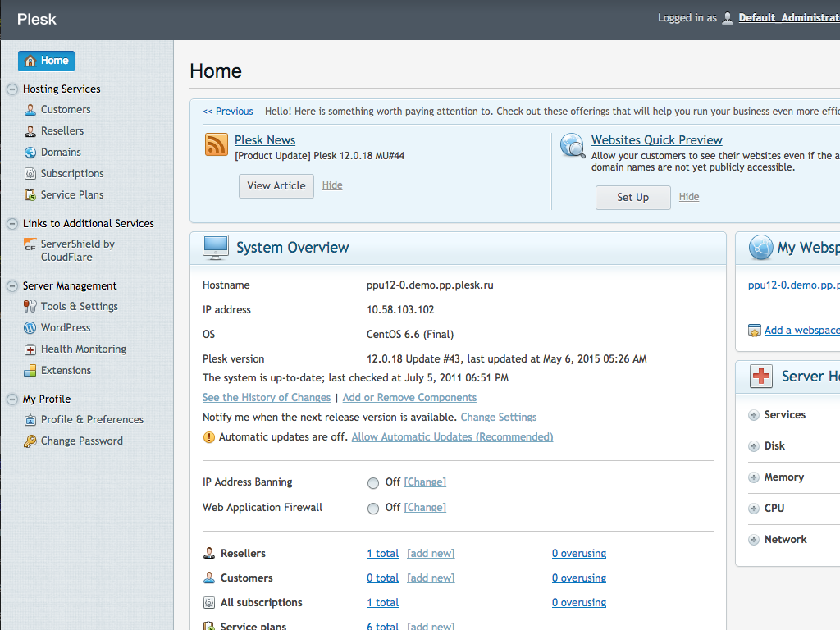Click the Health Monitoring sidebar icon
840x630 pixels.
(30, 349)
